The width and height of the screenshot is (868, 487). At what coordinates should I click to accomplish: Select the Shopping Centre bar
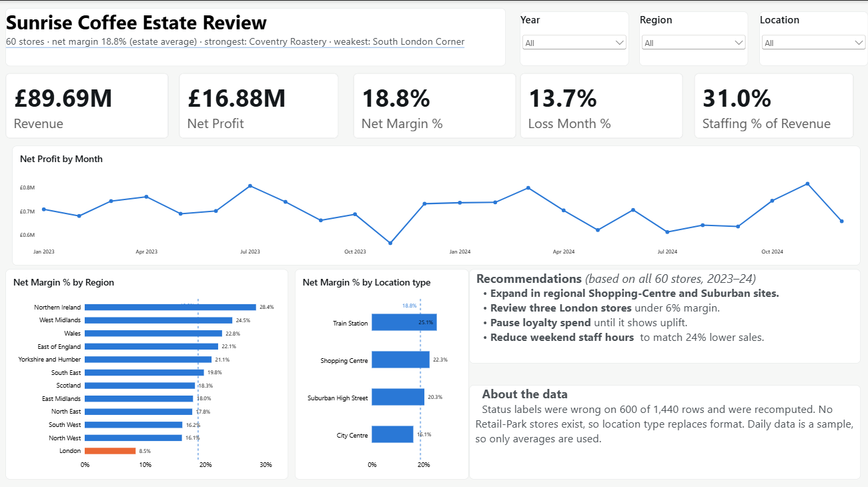point(400,360)
